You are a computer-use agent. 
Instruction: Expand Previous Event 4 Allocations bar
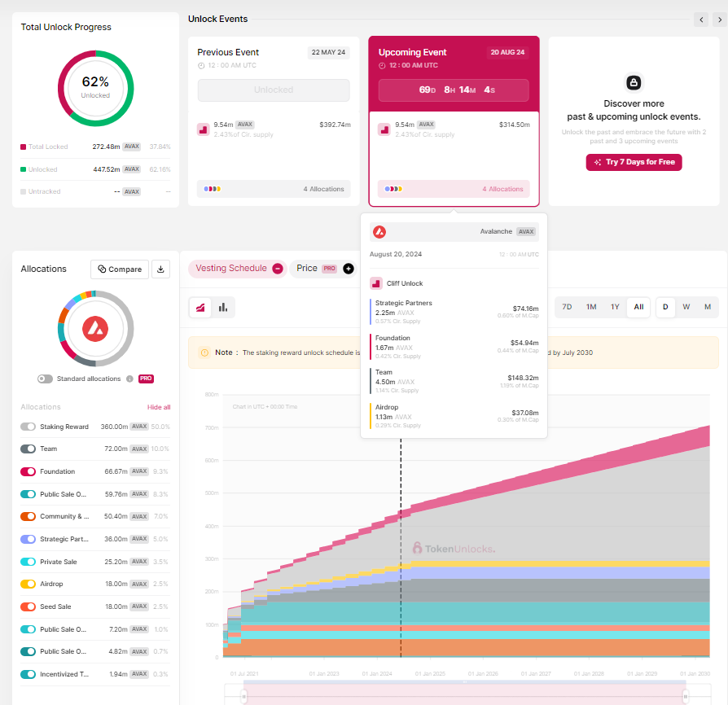274,189
